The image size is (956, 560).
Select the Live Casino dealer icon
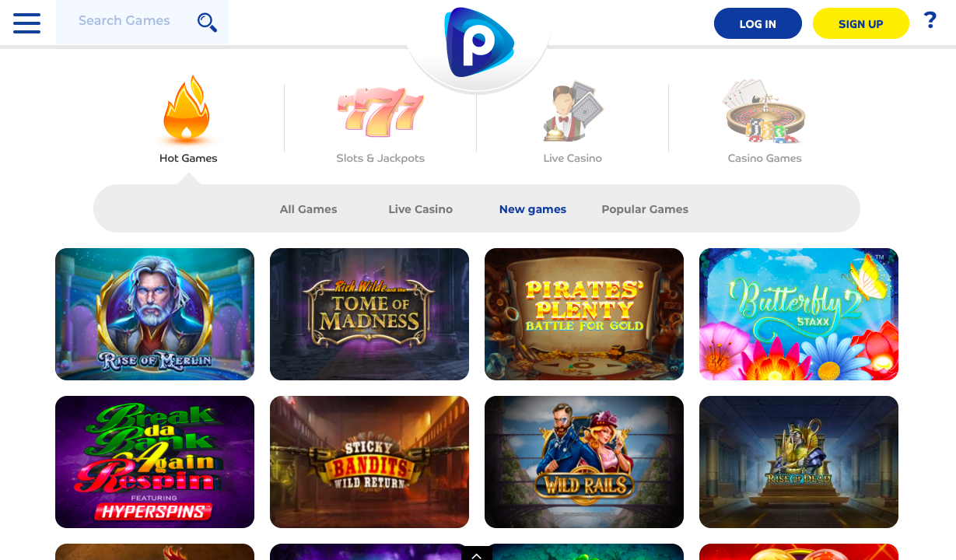pos(573,112)
